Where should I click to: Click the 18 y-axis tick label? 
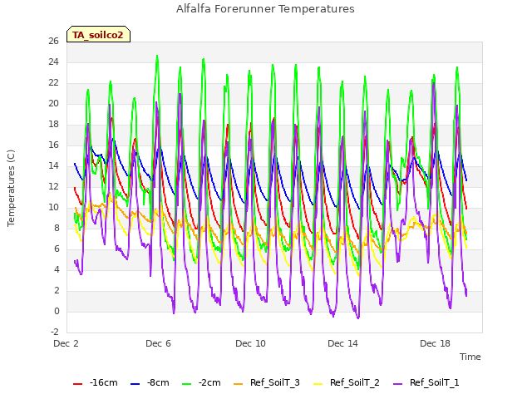coord(53,124)
